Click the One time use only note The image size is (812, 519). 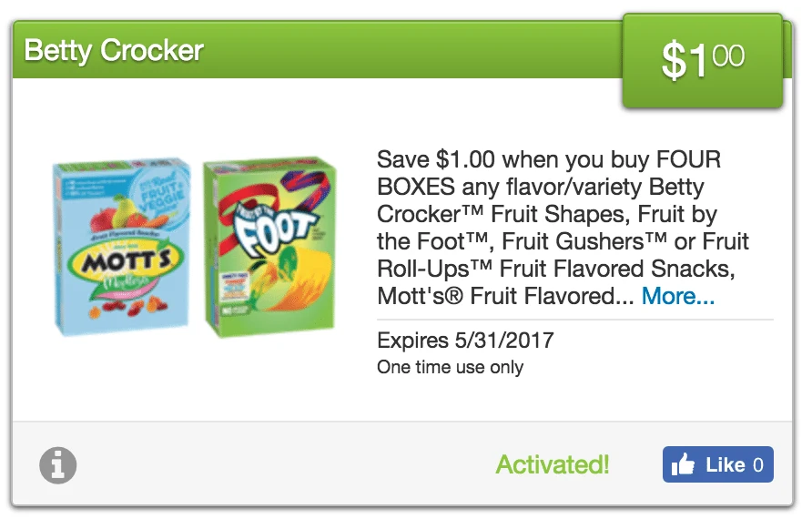click(x=450, y=367)
